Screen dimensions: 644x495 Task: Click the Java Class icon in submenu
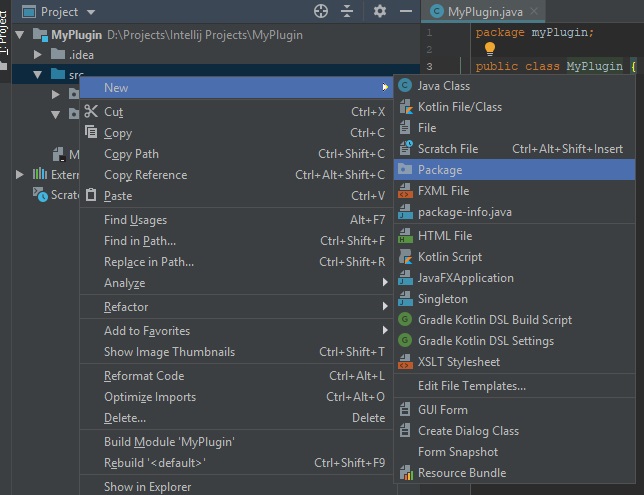click(x=405, y=86)
